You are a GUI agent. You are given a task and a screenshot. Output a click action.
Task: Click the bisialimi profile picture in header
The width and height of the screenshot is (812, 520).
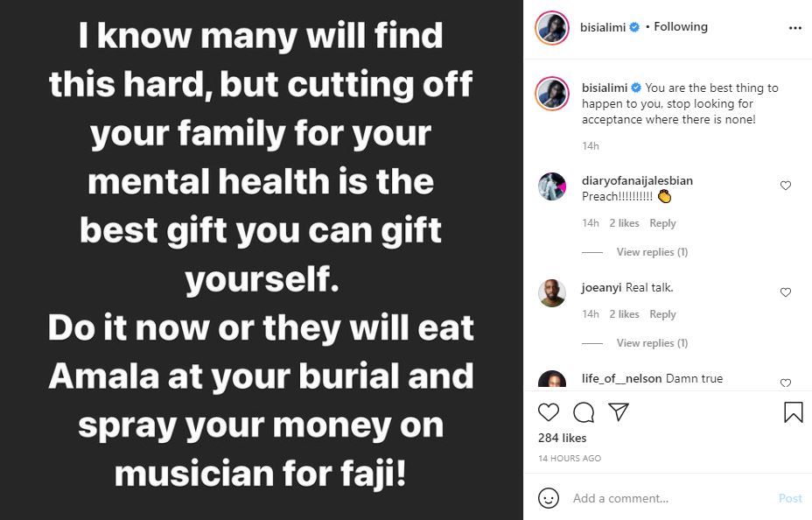[552, 27]
